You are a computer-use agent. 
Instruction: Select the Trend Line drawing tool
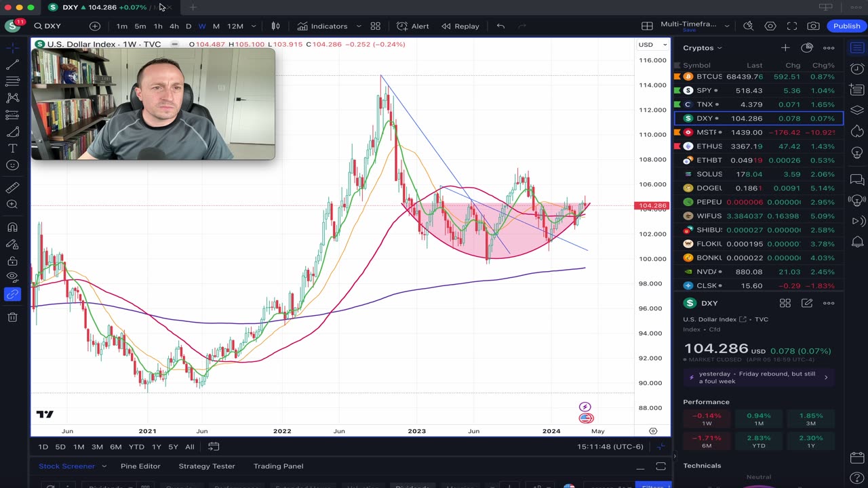(x=12, y=65)
